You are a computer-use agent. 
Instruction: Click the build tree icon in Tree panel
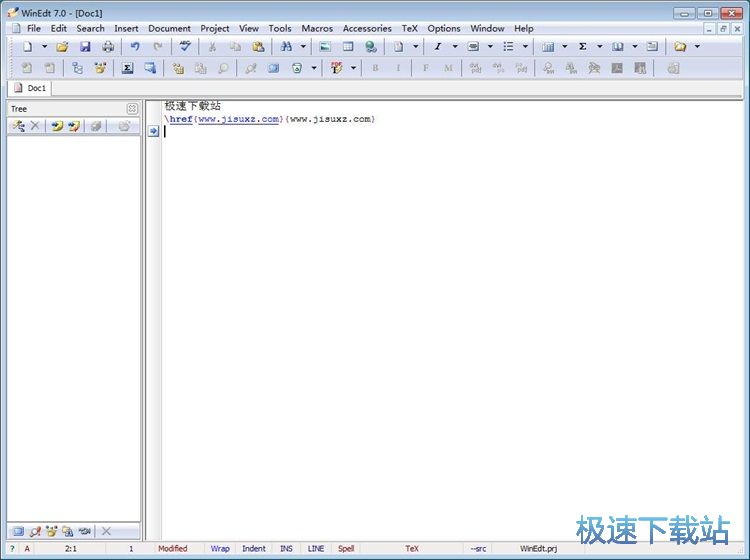coord(19,126)
